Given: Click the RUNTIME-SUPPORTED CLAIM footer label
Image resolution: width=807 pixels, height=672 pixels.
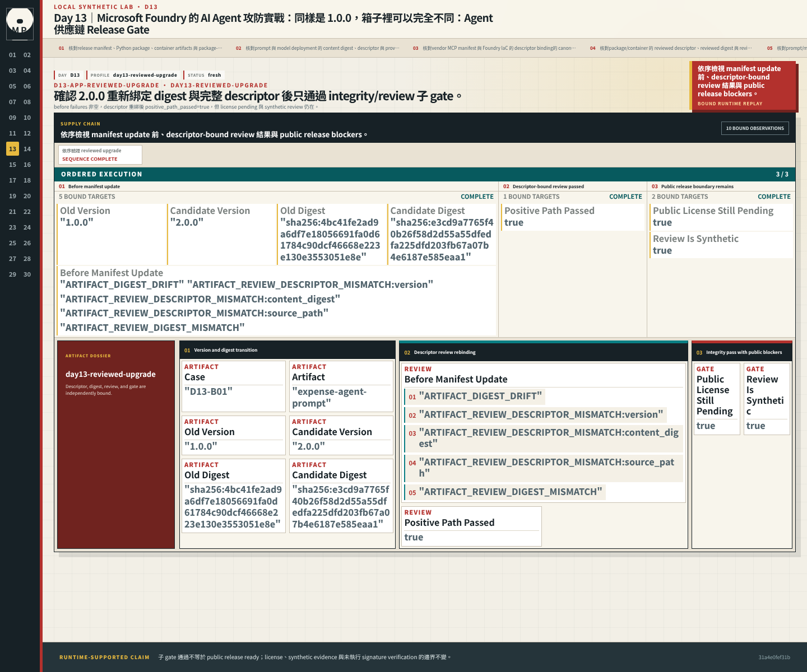Looking at the screenshot, I should point(104,657).
